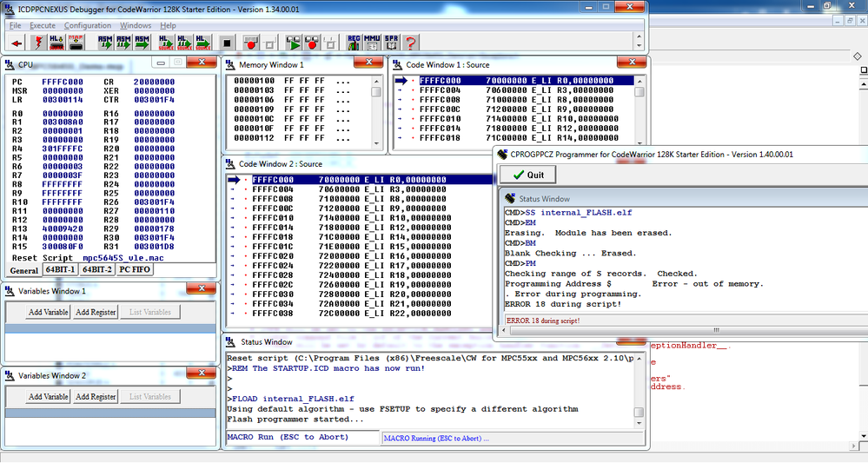Click the R13 value 40009420

(63, 229)
